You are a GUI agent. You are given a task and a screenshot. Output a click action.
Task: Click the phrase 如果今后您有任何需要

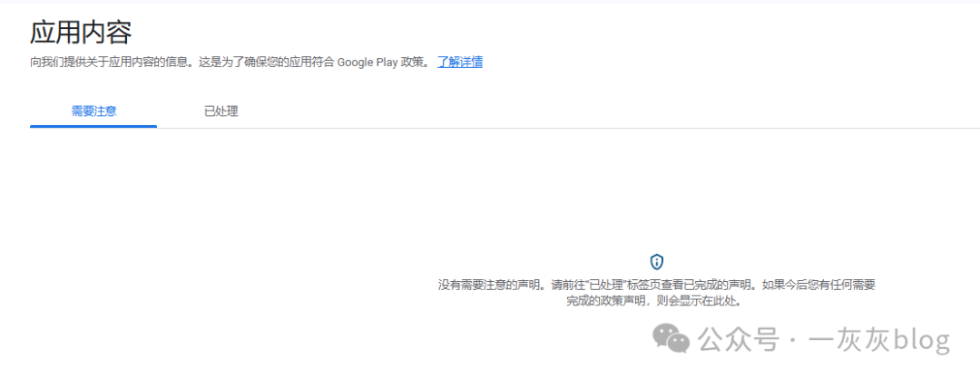(x=818, y=285)
